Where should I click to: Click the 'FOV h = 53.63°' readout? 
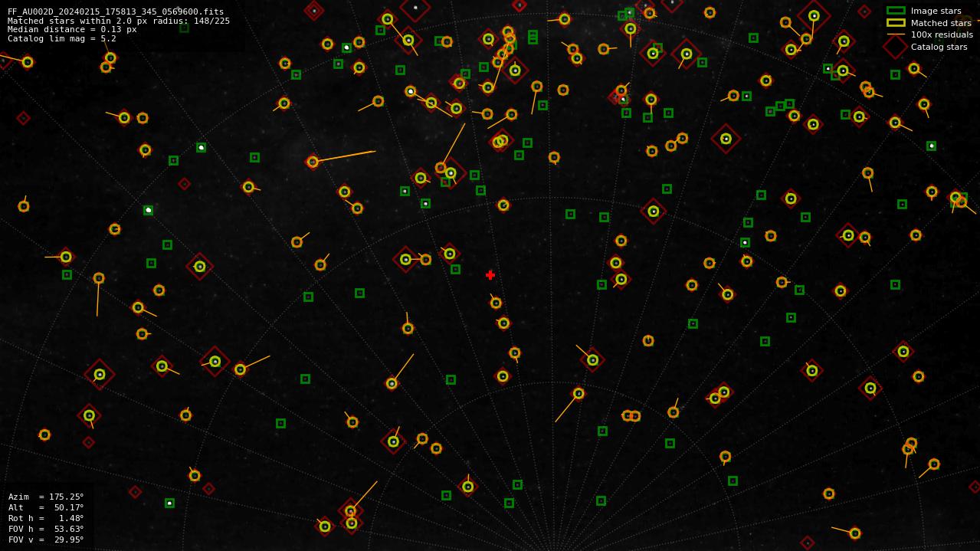tap(46, 529)
